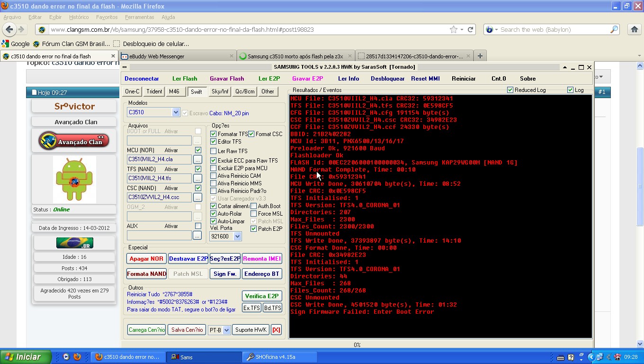644x364 pixels.
Task: Click Sign Fw. button
Action: 225,274
